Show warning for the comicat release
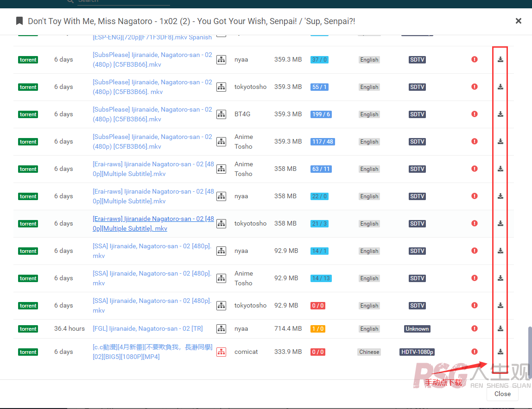532x409 pixels. [475, 352]
